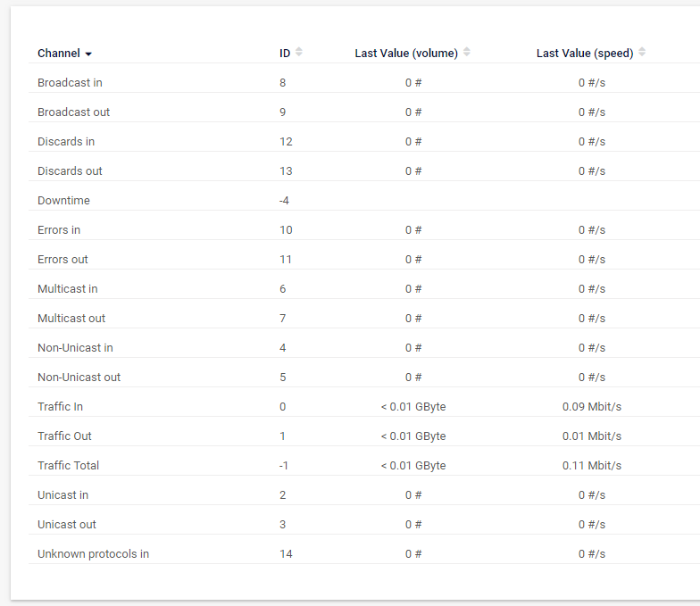The width and height of the screenshot is (700, 606).
Task: Open the Unicast out channel
Action: click(x=66, y=525)
